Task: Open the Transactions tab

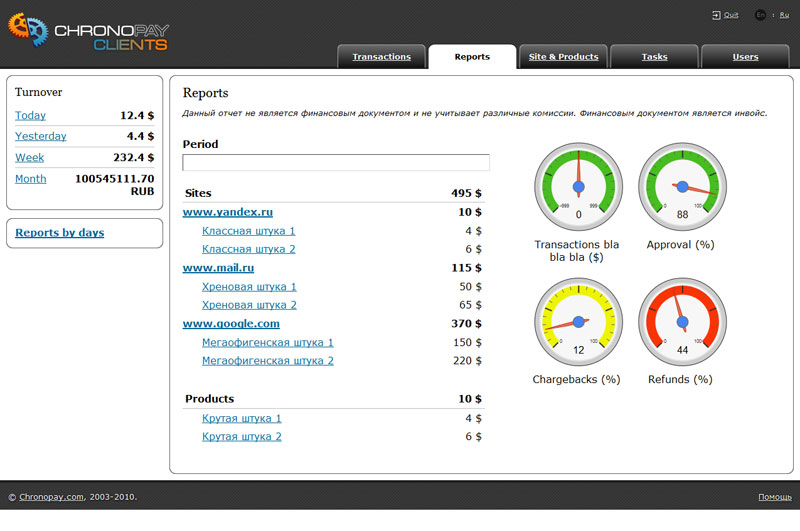Action: point(381,57)
